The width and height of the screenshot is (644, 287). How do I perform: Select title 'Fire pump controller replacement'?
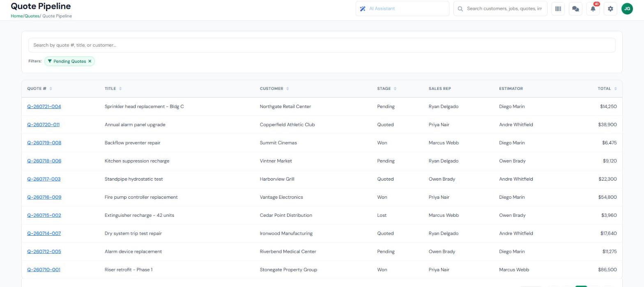[141, 197]
